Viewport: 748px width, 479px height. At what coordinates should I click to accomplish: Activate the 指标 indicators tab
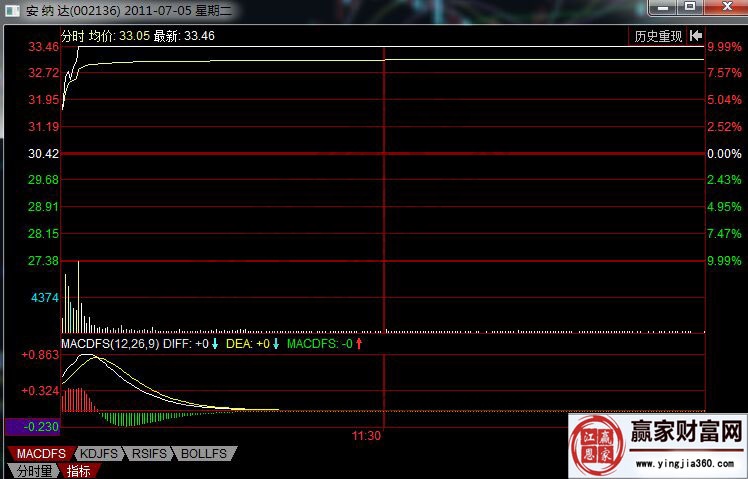coord(78,471)
